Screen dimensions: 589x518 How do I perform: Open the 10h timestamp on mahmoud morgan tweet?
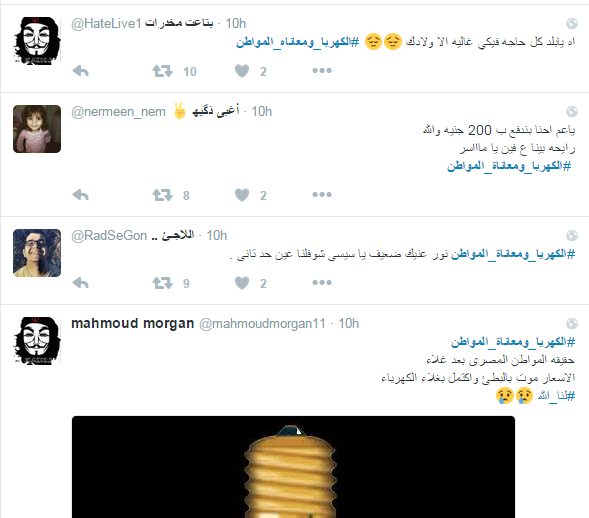tap(349, 323)
